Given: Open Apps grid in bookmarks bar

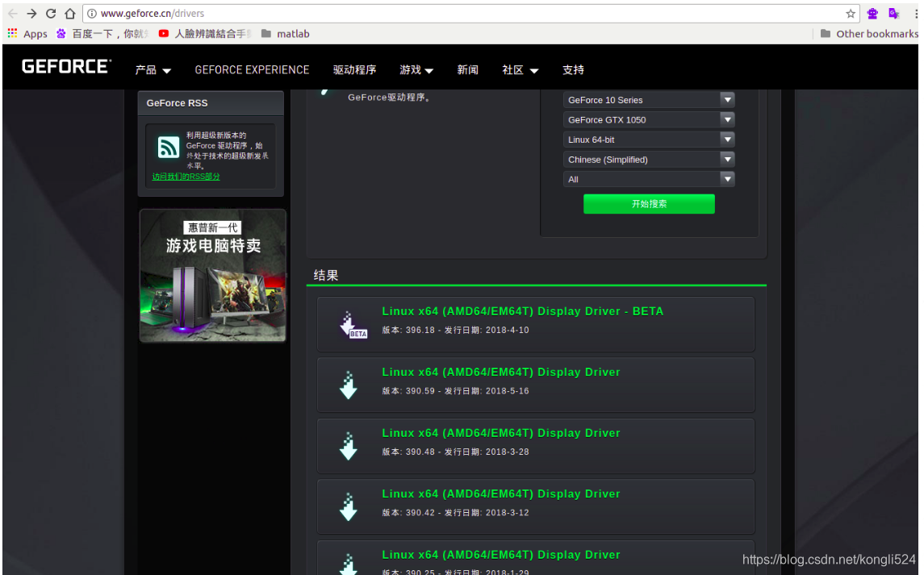Looking at the screenshot, I should coord(27,34).
